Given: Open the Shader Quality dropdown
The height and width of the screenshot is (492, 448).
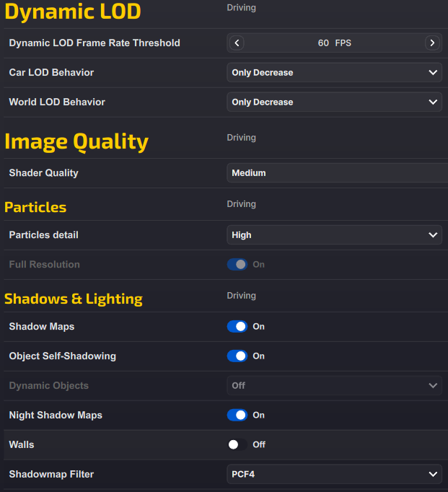Looking at the screenshot, I should point(336,173).
